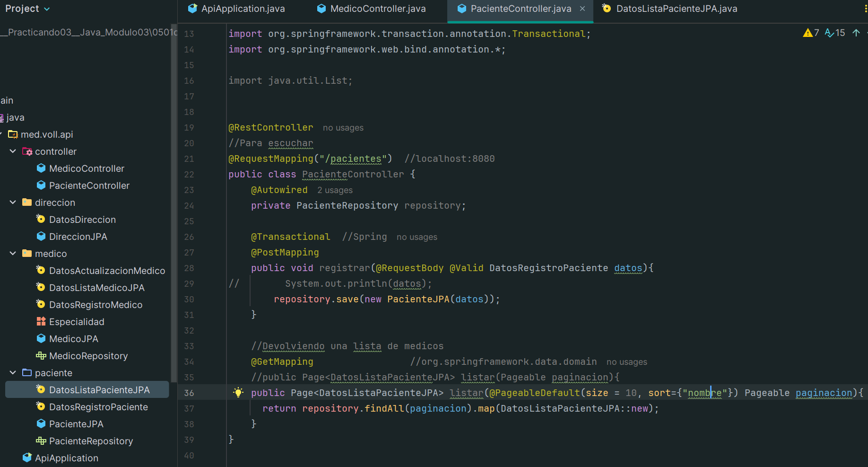868x467 pixels.
Task: Click the project panel vertical scrollbar
Action: (x=174, y=203)
